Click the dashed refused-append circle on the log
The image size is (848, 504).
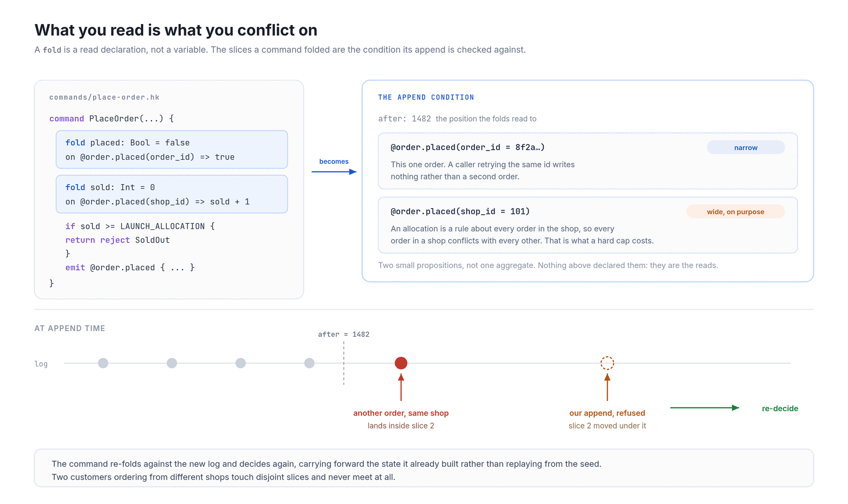[607, 363]
